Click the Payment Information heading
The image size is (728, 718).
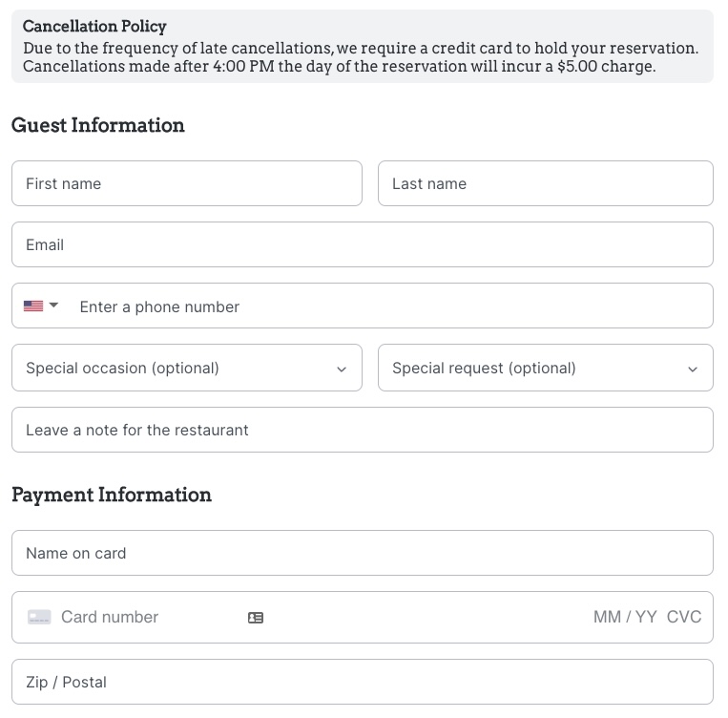pyautogui.click(x=112, y=495)
